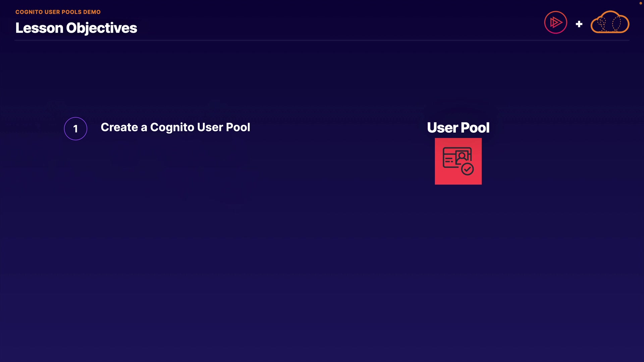Click the small orange dot in the corner
Viewport: 644px width, 362px height.
click(x=640, y=3)
